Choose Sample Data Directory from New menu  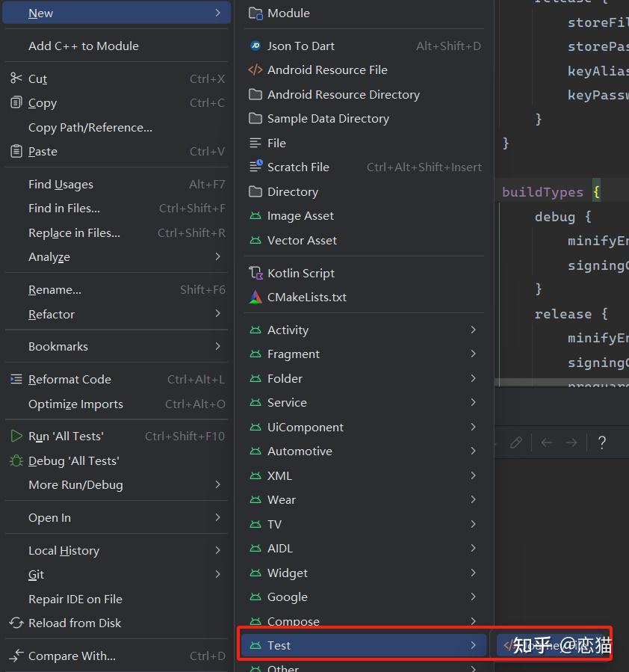(329, 118)
